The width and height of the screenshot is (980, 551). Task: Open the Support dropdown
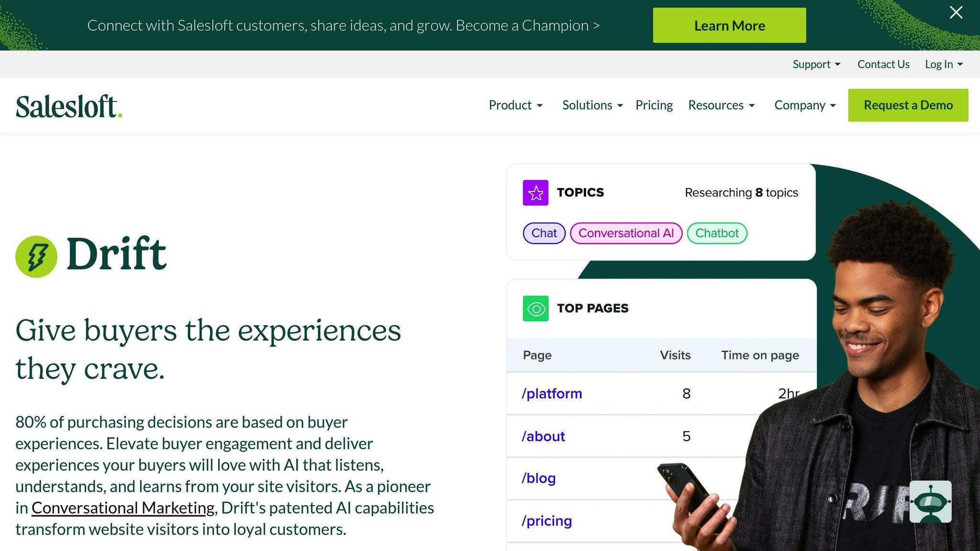[816, 64]
